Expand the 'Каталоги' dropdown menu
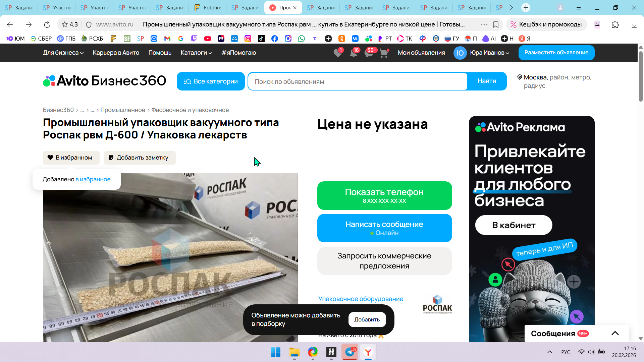The height and width of the screenshot is (362, 644). pos(196,53)
